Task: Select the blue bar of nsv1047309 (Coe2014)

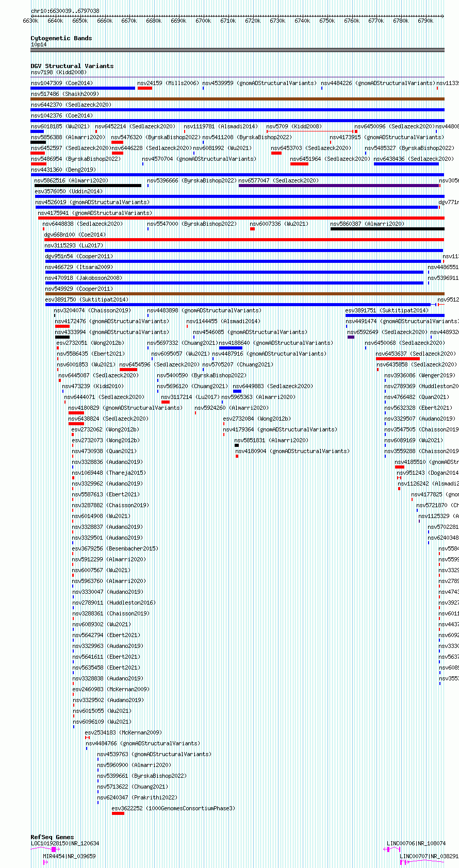Action: click(83, 88)
